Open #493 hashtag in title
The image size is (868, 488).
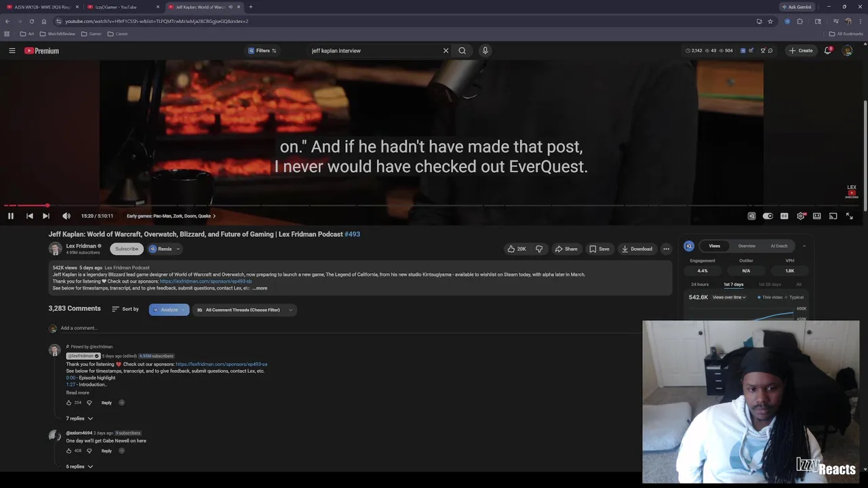click(x=352, y=234)
